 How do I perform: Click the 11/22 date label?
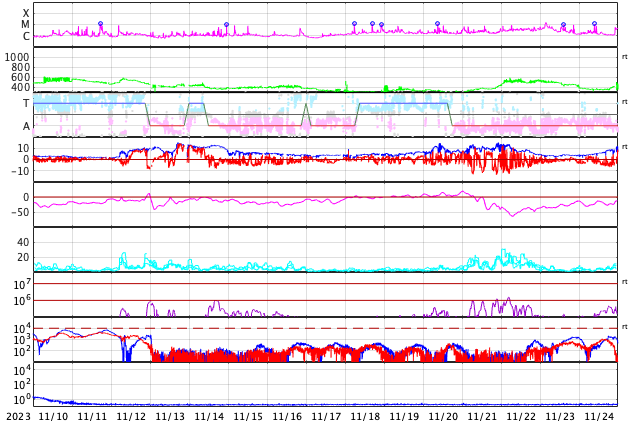[521, 416]
